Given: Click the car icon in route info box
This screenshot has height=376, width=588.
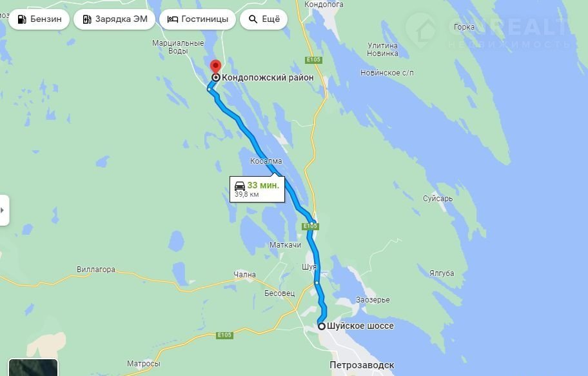Looking at the screenshot, I should [240, 186].
